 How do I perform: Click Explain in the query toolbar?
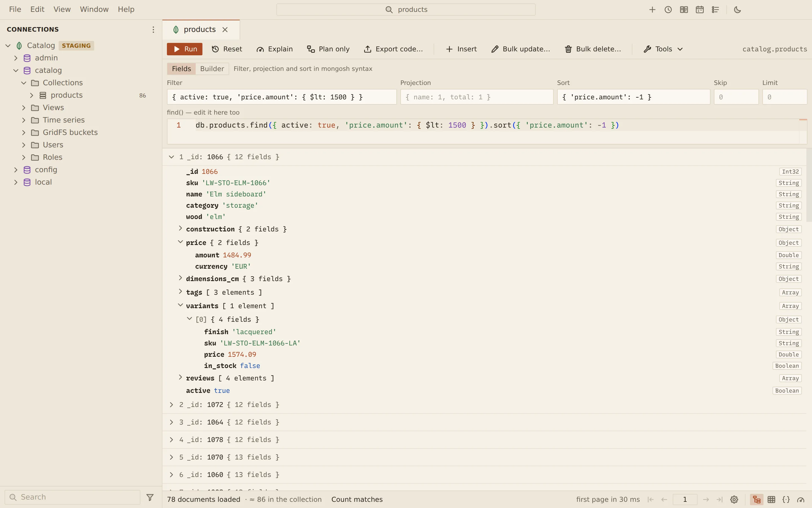(x=274, y=49)
